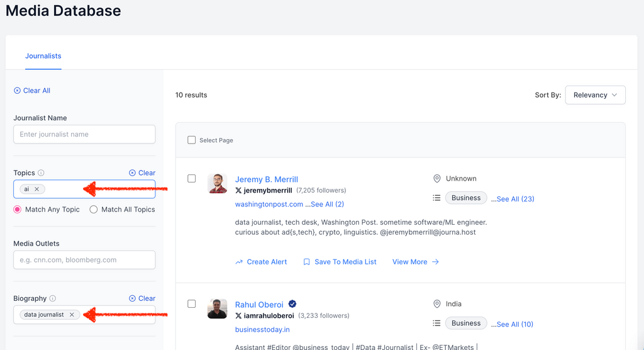Remove the 'data journalist' biography tag
This screenshot has height=350, width=644.
pos(72,315)
